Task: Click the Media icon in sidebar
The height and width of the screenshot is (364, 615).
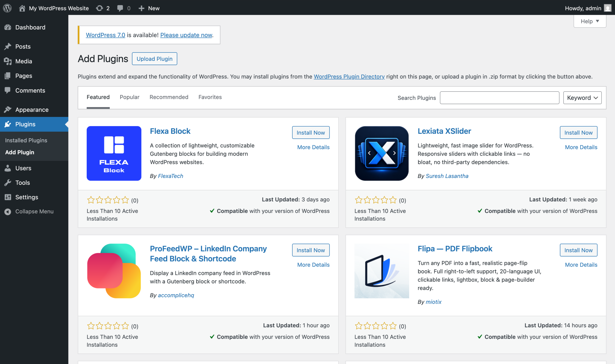Action: pos(8,61)
